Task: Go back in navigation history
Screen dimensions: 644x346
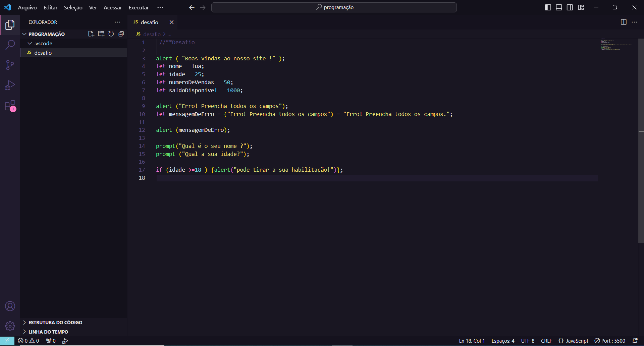Action: click(192, 7)
